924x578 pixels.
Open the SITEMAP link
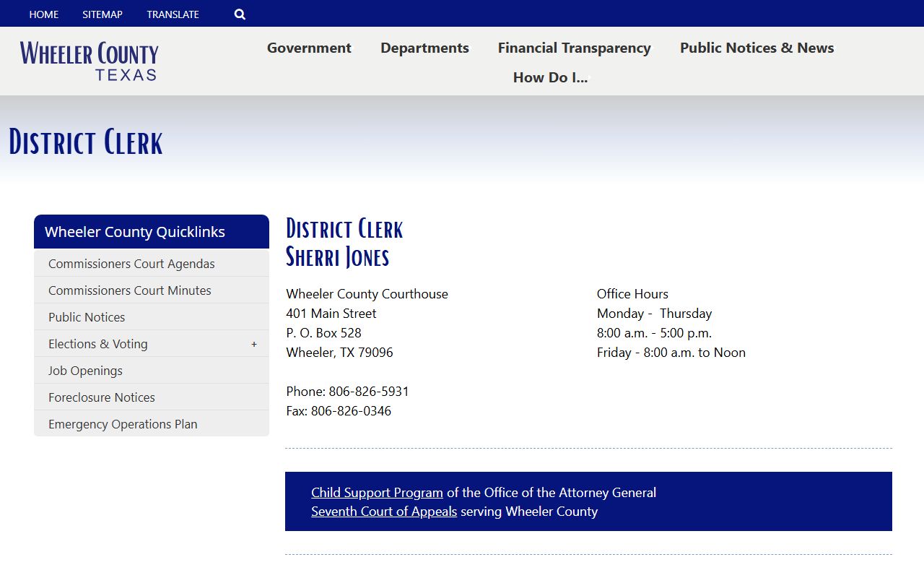click(x=103, y=14)
